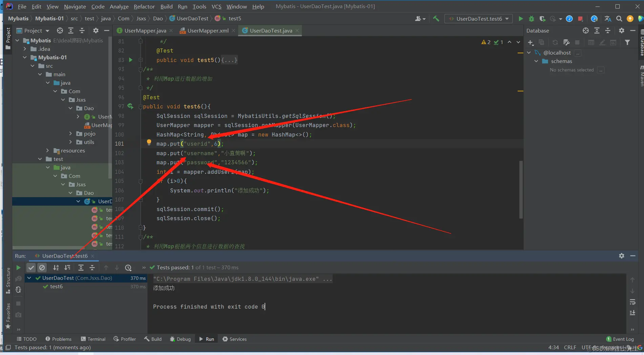Image resolution: width=644 pixels, height=355 pixels.
Task: Expand the pojo package
Action: click(x=70, y=133)
